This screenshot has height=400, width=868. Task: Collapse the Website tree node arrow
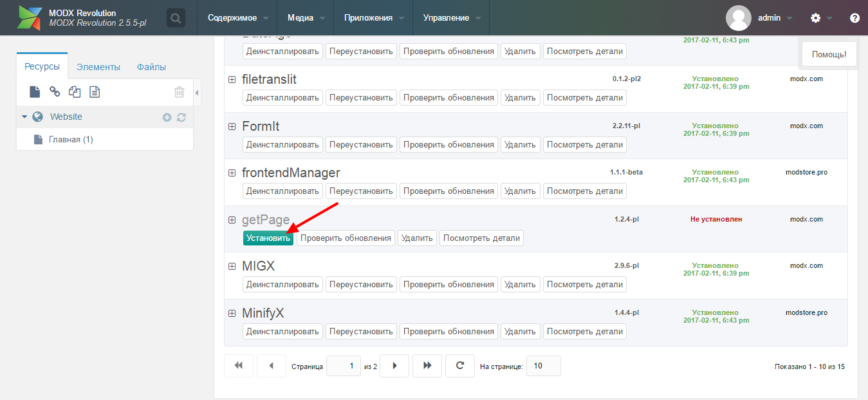24,117
